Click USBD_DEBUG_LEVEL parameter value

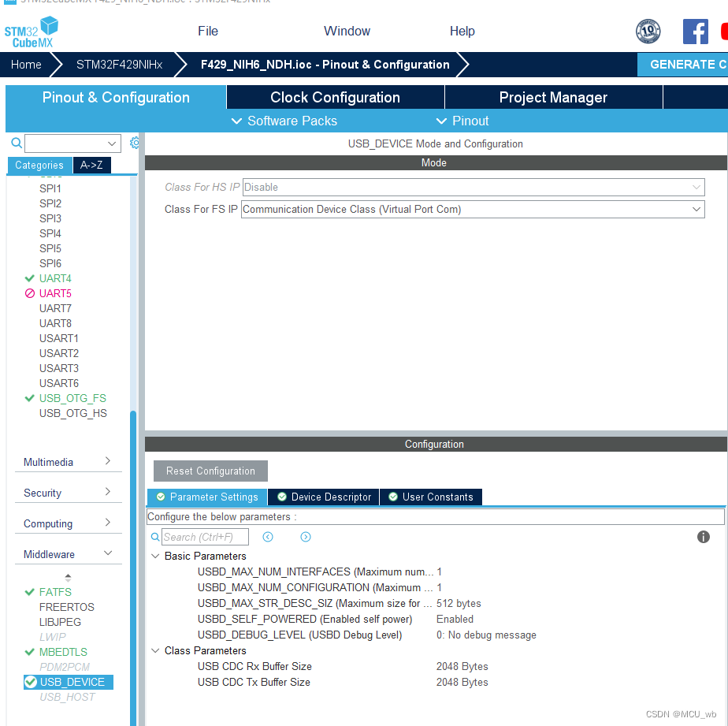(486, 635)
